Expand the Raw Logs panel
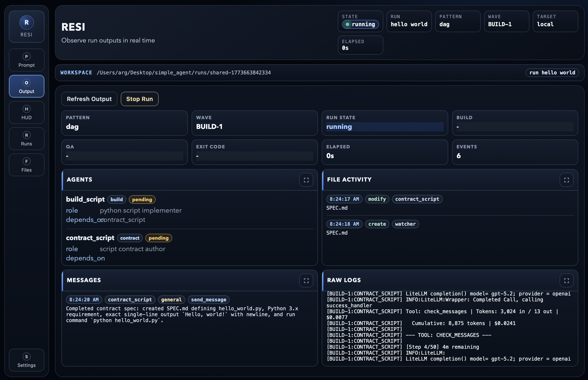The height and width of the screenshot is (380, 588). click(x=566, y=280)
